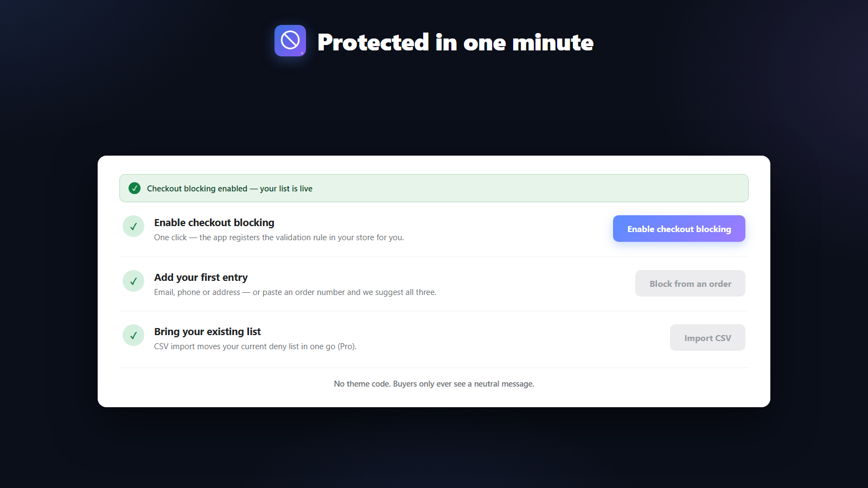Click the validation rule description text
Viewport: 868px width, 488px height.
(279, 237)
